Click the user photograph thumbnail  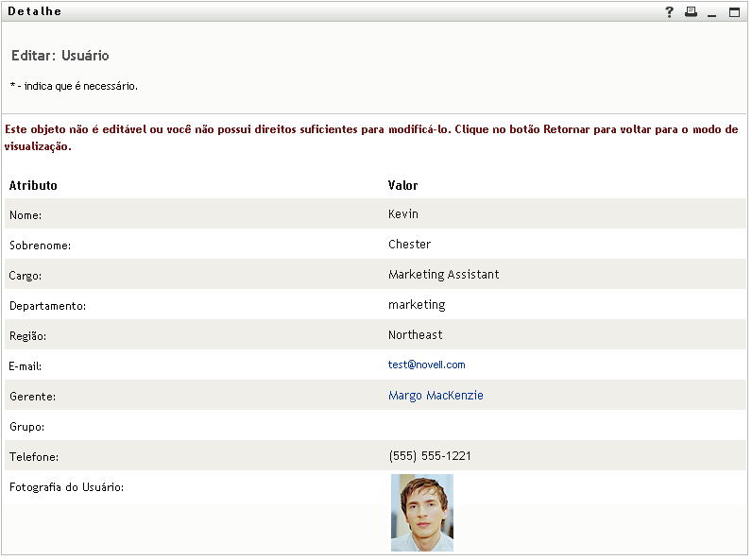(422, 512)
